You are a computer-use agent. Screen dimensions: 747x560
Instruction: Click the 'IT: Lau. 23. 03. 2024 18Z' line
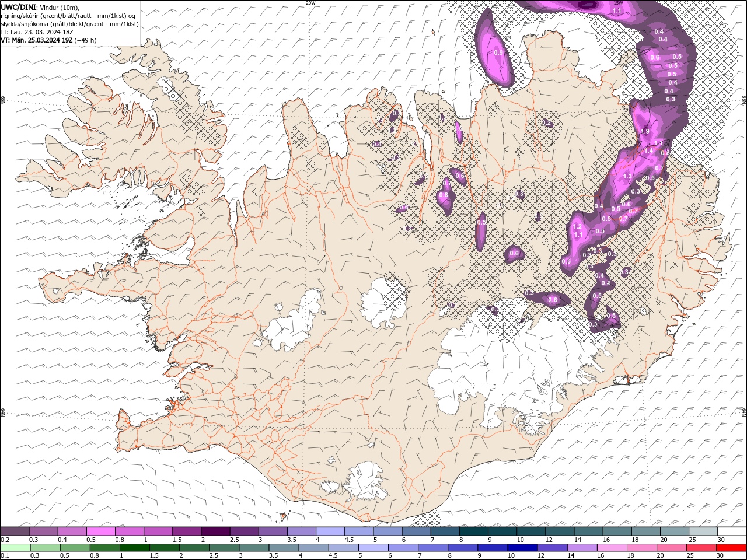click(x=38, y=32)
